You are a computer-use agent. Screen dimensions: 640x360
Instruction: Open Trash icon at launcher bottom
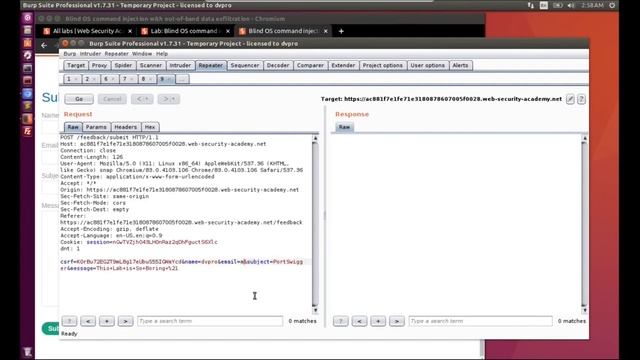pyautogui.click(x=27, y=352)
